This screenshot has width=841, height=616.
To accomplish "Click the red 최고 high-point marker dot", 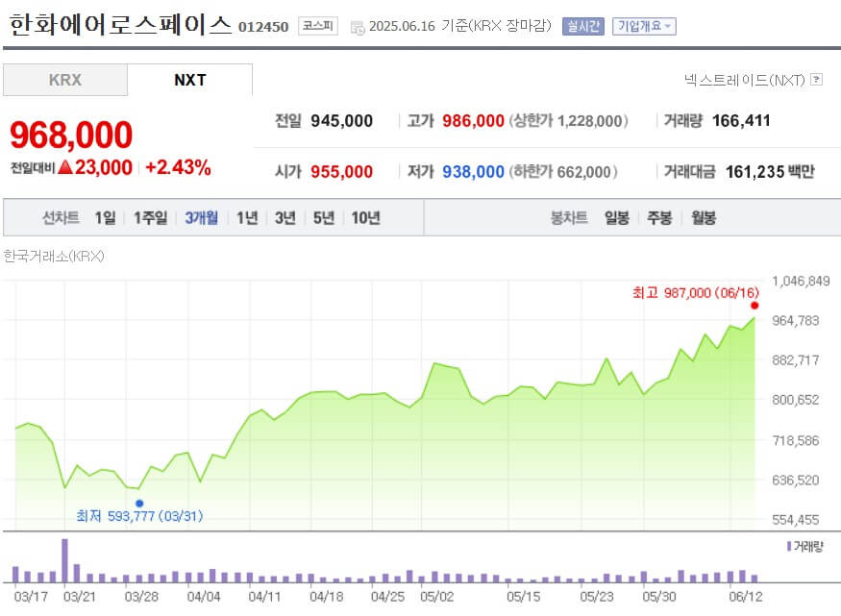I will [754, 306].
